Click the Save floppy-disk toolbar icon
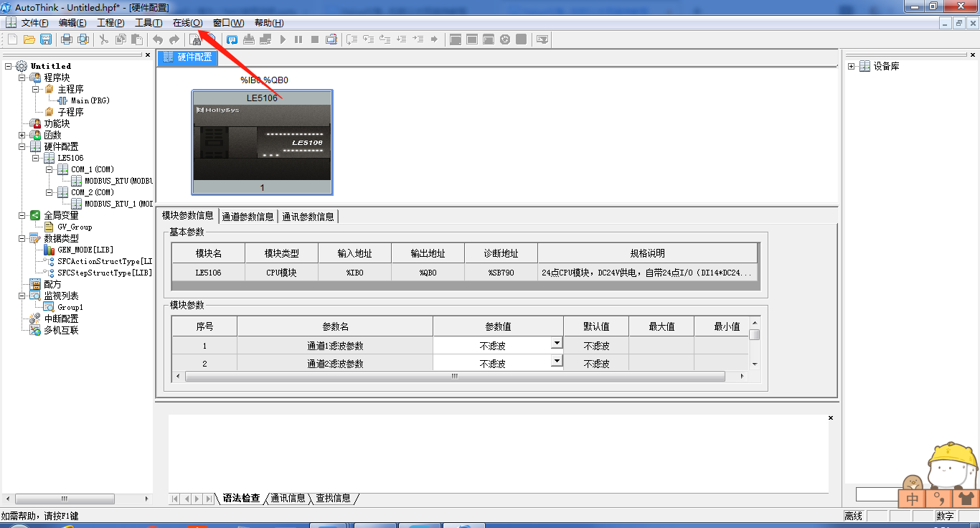The width and height of the screenshot is (980, 528). (45, 39)
